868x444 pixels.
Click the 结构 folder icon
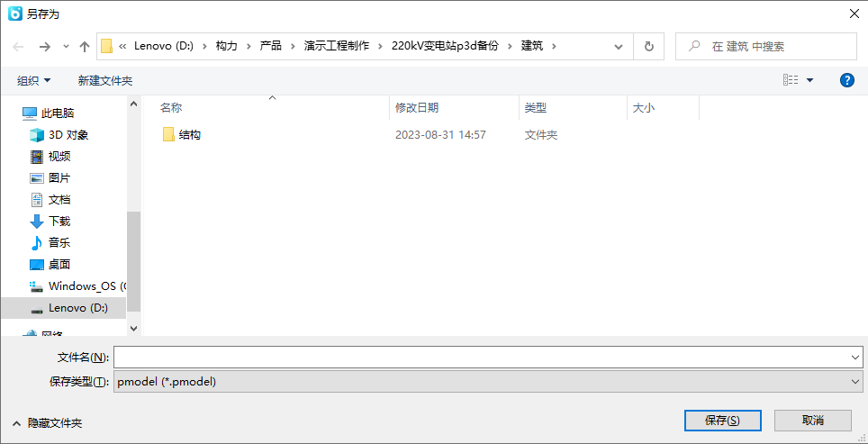click(169, 134)
